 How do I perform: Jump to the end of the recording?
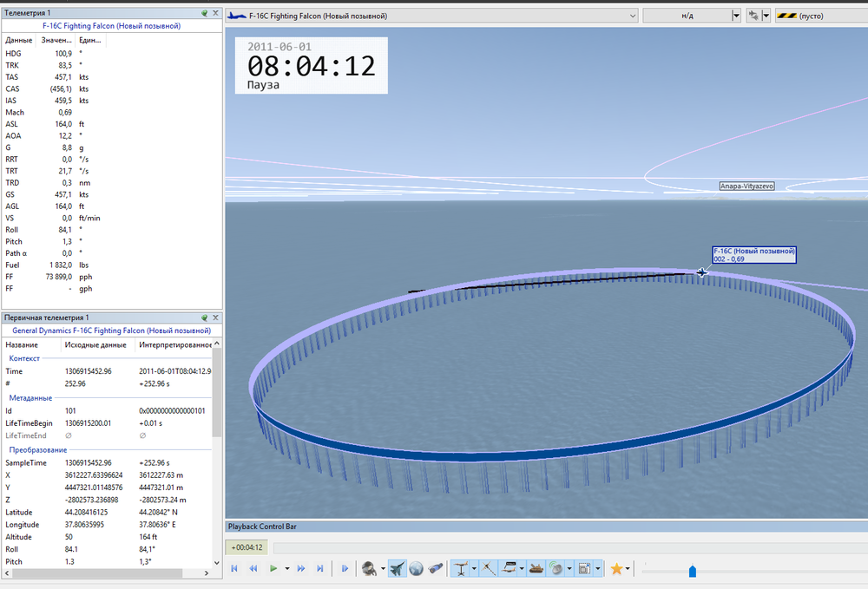coord(320,569)
